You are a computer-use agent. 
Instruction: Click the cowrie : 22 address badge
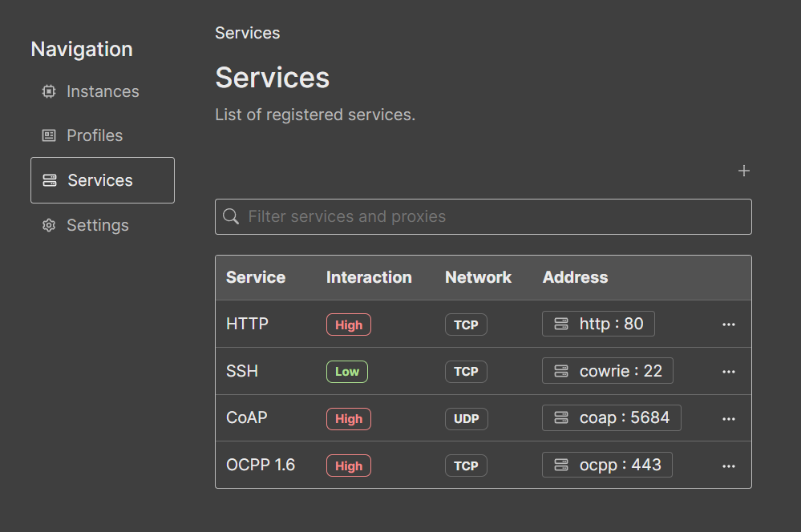(x=607, y=371)
